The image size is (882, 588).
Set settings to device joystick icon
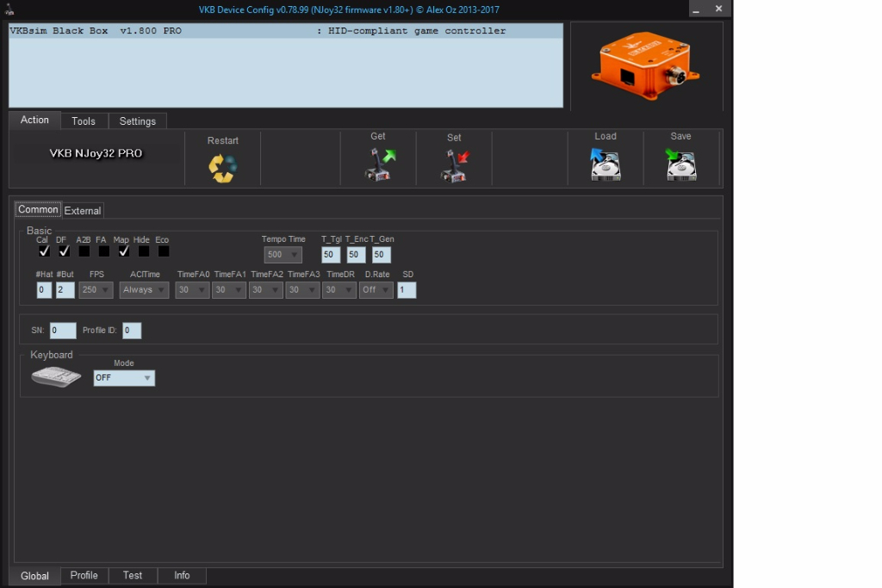point(455,165)
